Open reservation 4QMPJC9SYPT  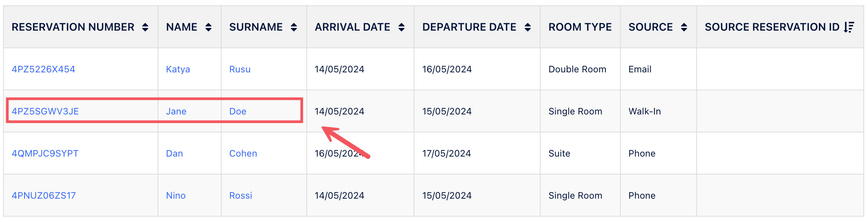(x=45, y=153)
